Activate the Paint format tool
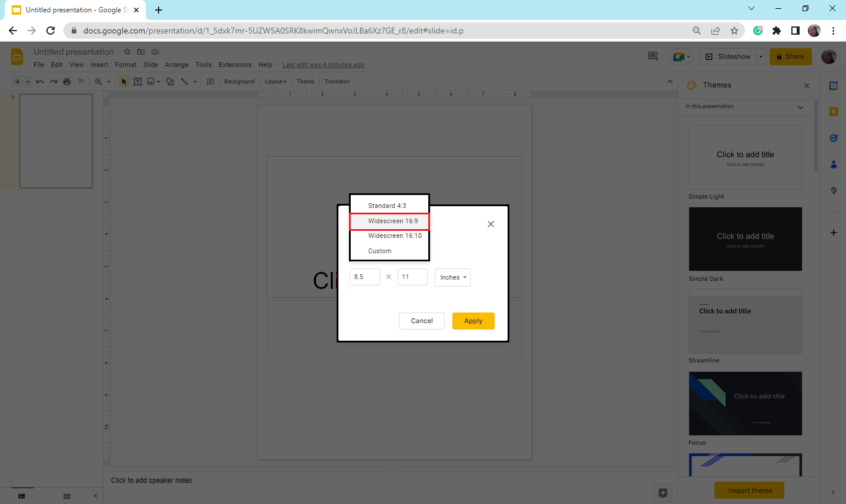Screen dimensions: 846x504 point(80,81)
